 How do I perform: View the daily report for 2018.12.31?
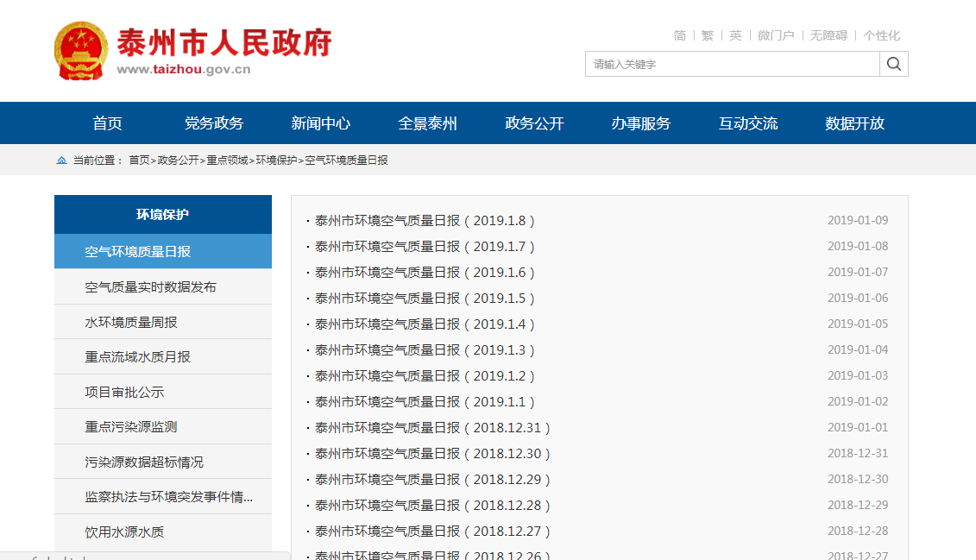(x=432, y=428)
